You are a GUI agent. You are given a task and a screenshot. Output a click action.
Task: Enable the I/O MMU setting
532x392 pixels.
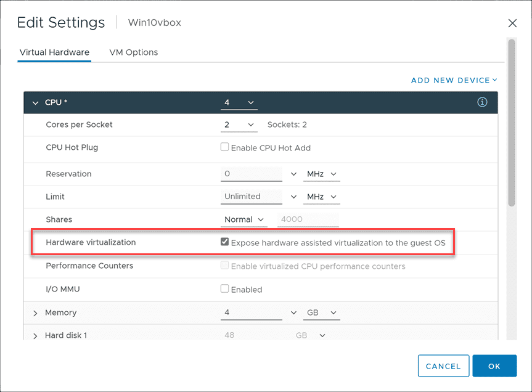pos(225,288)
